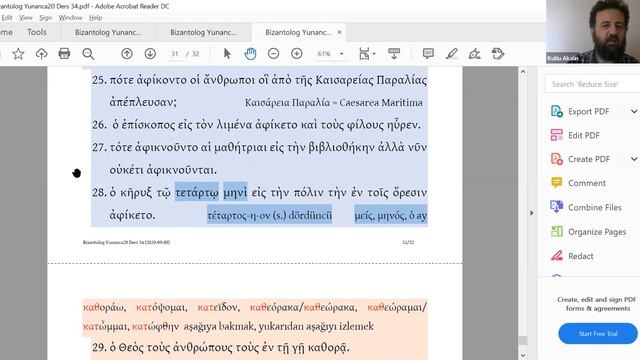Screen dimensions: 640x360
Task: Click the Organize Pages icon
Action: pyautogui.click(x=557, y=231)
